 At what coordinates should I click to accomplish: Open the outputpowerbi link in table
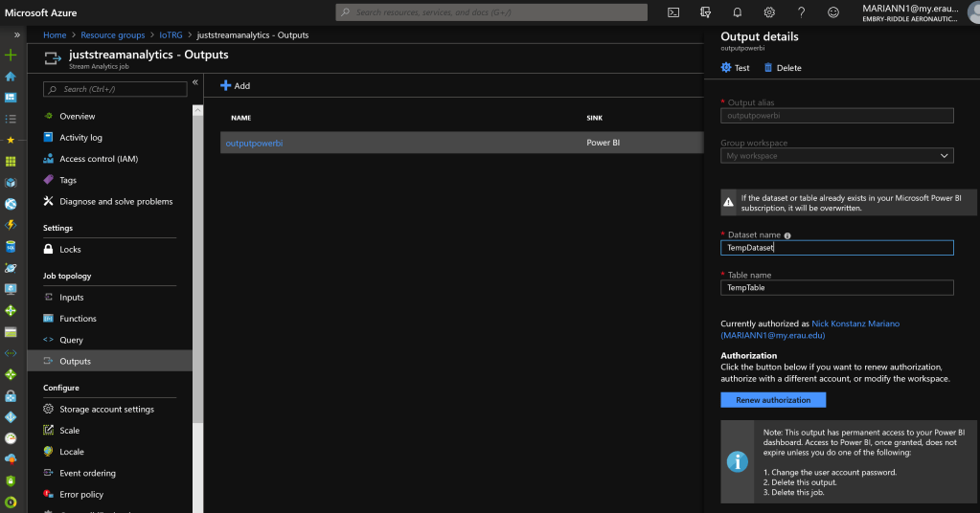254,143
